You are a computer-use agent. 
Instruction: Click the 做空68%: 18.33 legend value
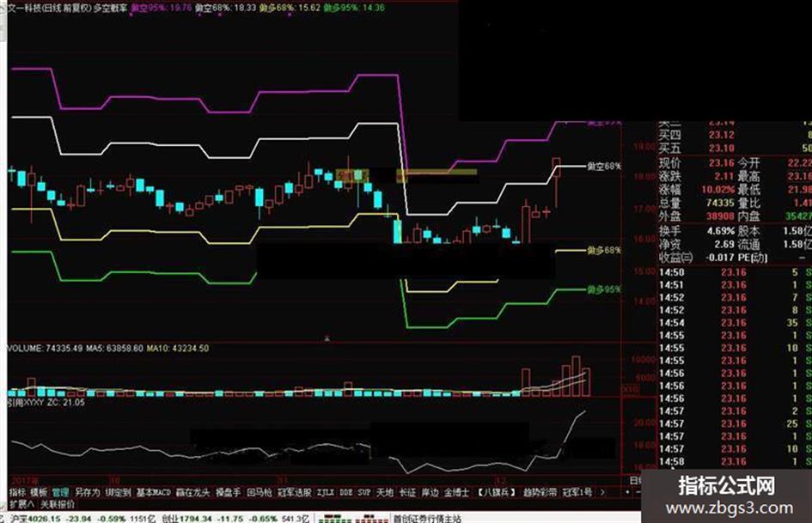coord(226,7)
